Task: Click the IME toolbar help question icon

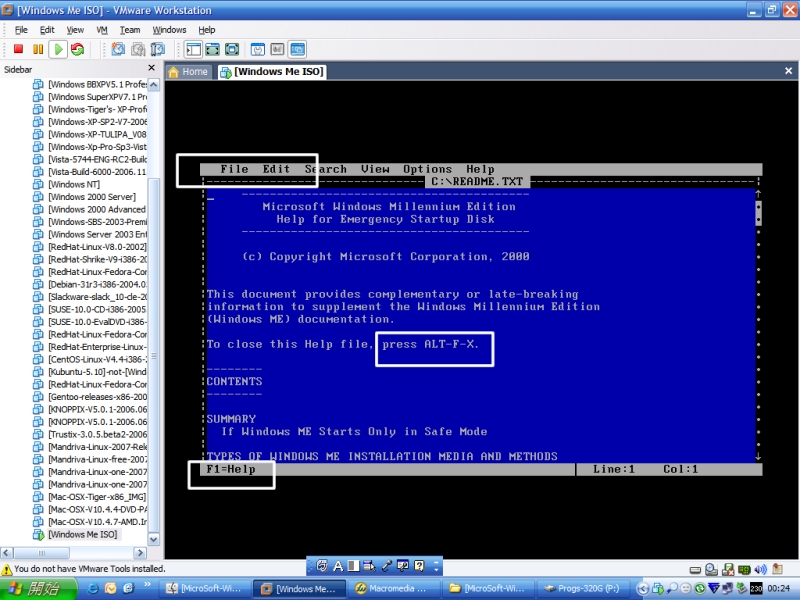Action: point(419,565)
